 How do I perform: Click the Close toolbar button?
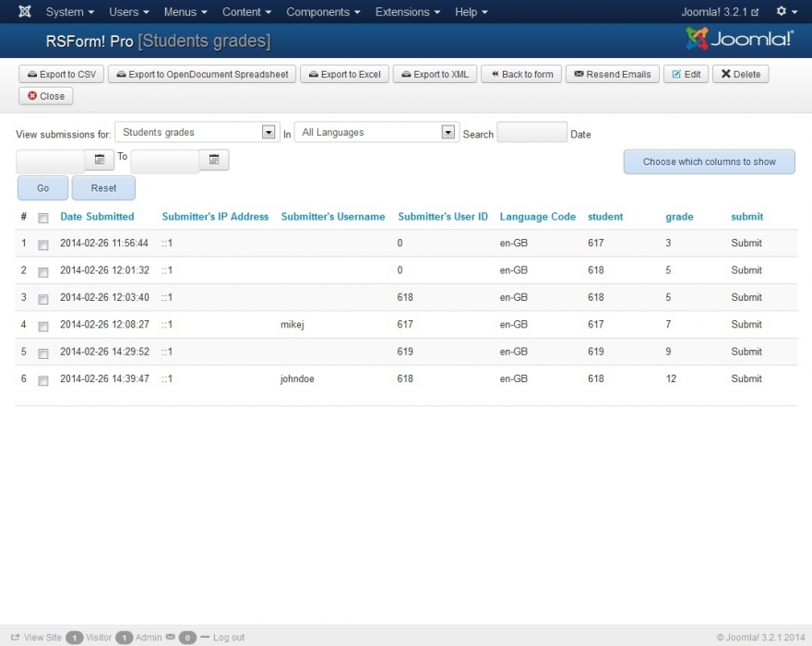tap(46, 96)
